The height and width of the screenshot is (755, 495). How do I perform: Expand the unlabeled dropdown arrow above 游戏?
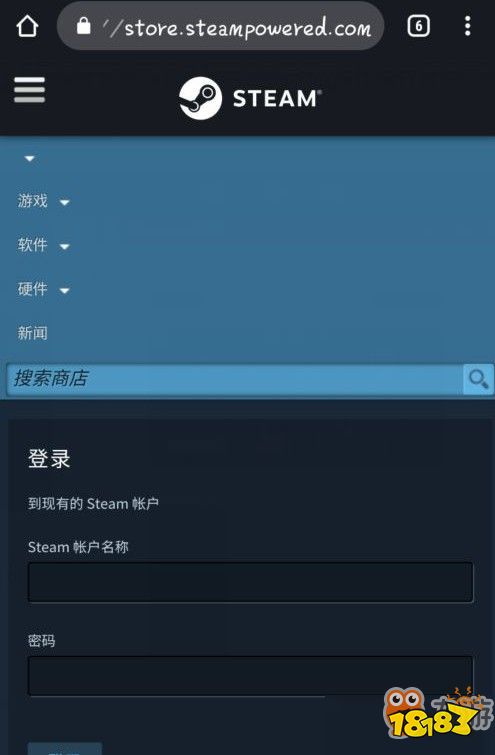point(29,158)
